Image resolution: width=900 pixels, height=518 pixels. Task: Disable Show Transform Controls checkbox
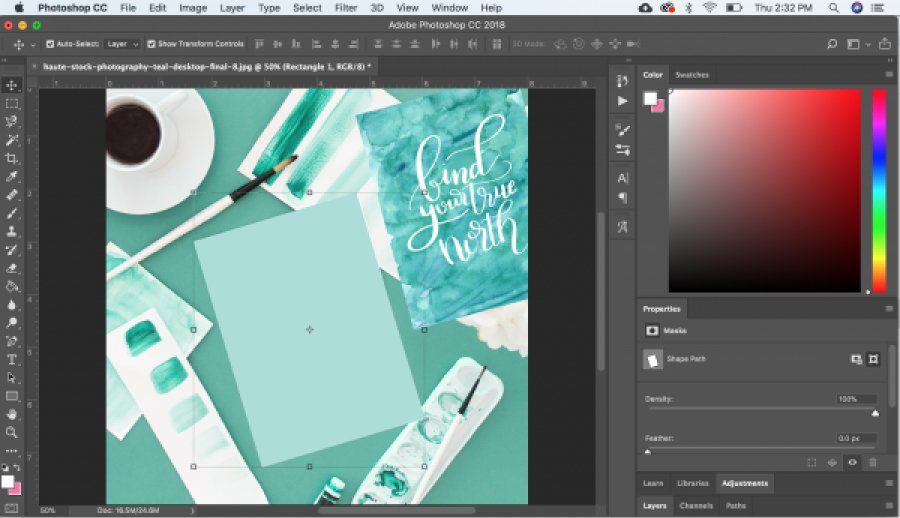pos(151,44)
